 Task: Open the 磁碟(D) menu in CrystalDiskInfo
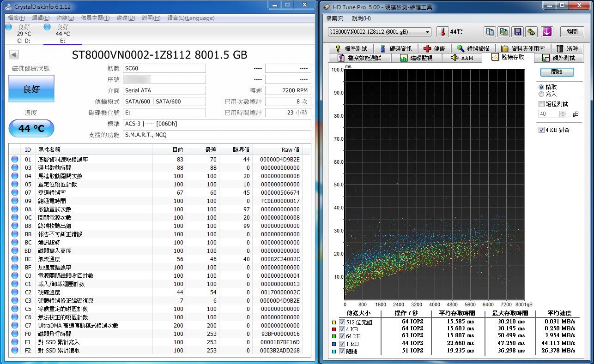click(126, 18)
